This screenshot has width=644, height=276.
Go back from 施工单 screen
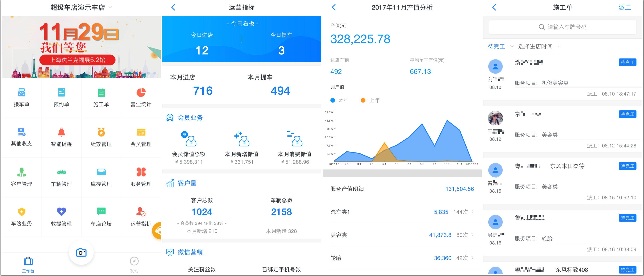click(x=494, y=7)
